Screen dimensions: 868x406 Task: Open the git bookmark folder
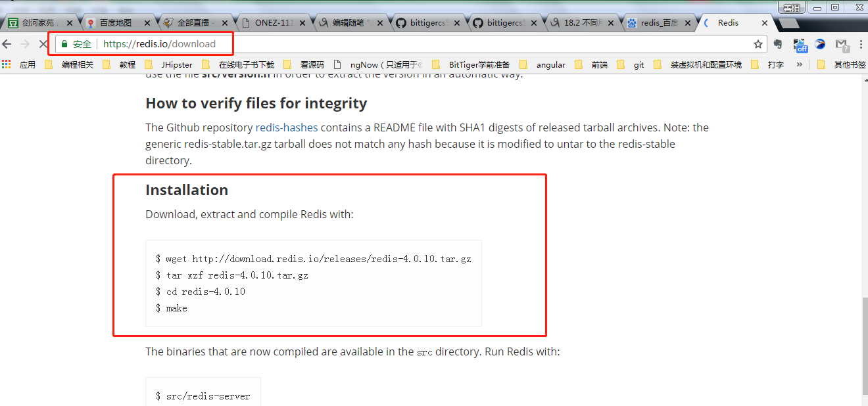click(631, 64)
